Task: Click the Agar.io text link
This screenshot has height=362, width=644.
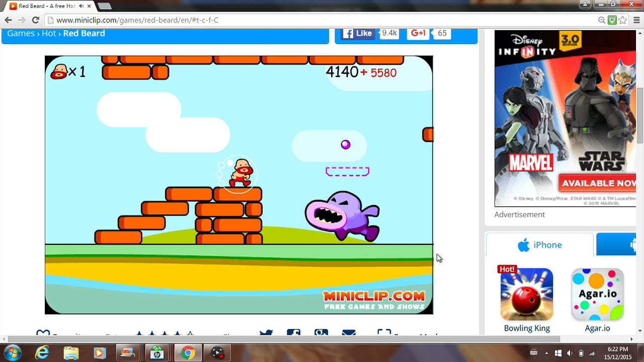Action: coord(597,328)
